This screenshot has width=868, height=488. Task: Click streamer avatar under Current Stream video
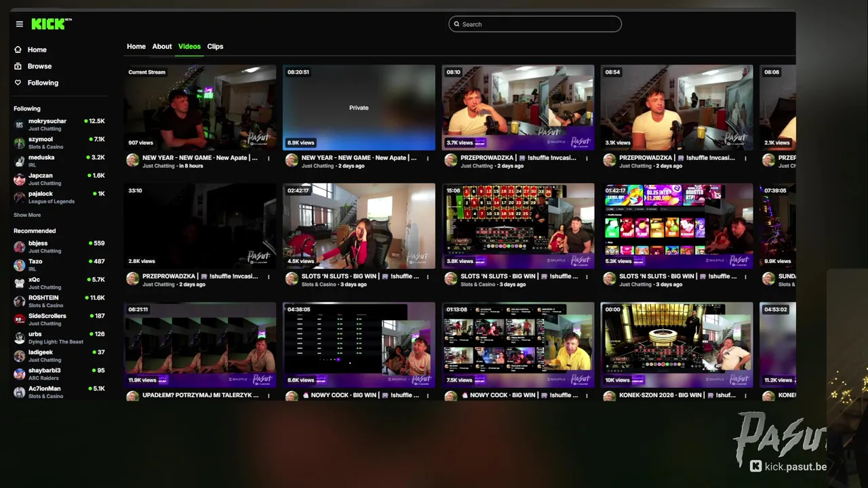pos(132,160)
